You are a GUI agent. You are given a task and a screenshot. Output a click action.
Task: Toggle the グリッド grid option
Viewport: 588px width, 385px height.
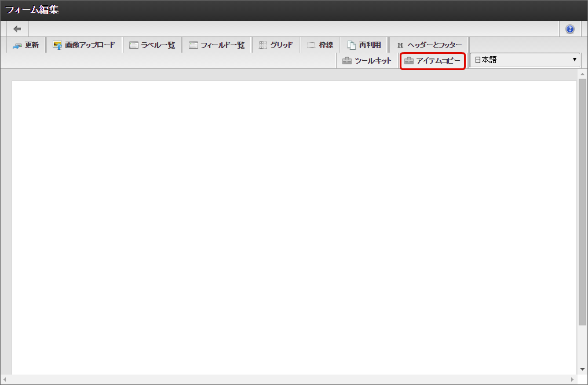tap(276, 45)
